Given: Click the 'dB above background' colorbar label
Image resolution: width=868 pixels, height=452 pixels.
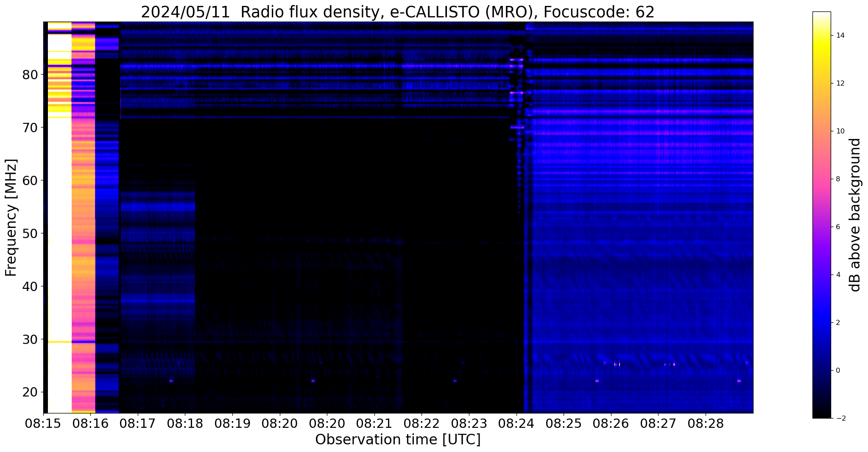Looking at the screenshot, I should 855,215.
